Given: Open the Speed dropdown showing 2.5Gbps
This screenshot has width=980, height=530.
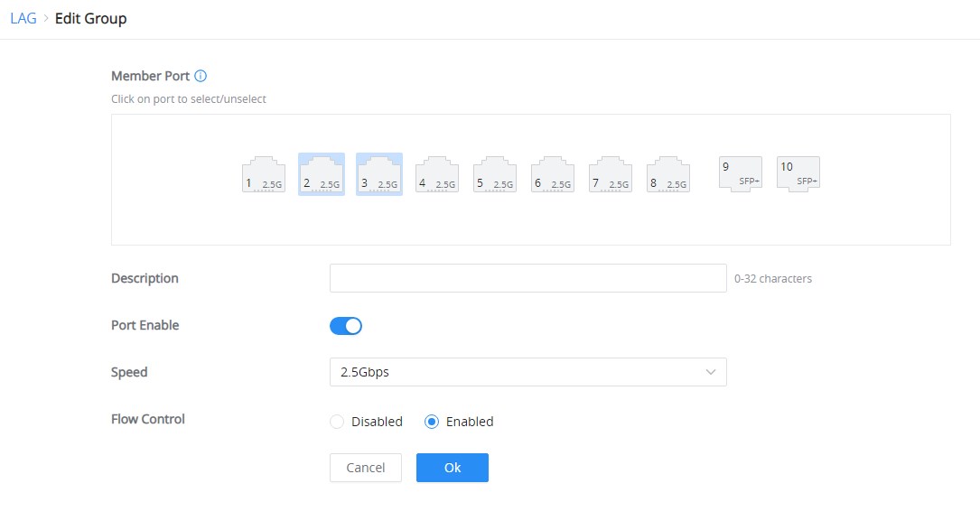Looking at the screenshot, I should tap(528, 372).
